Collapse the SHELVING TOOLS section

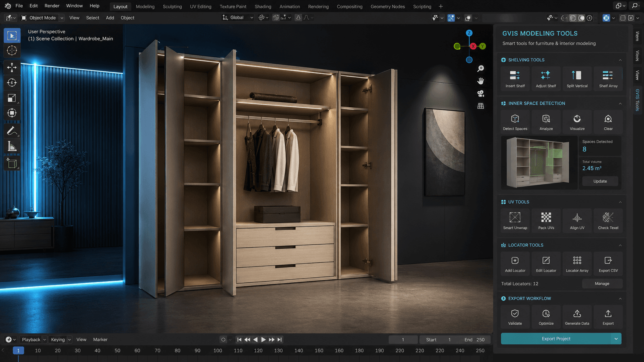[620, 60]
